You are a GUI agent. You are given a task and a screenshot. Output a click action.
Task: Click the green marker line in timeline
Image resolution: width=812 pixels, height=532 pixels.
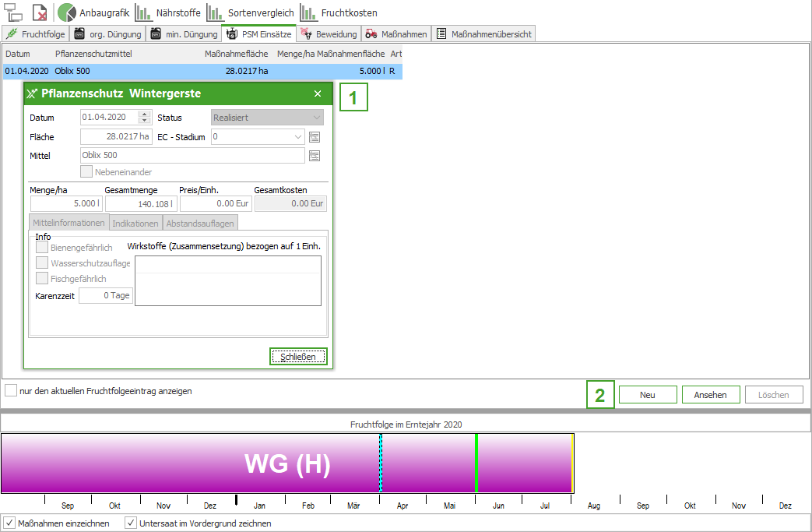(x=476, y=463)
